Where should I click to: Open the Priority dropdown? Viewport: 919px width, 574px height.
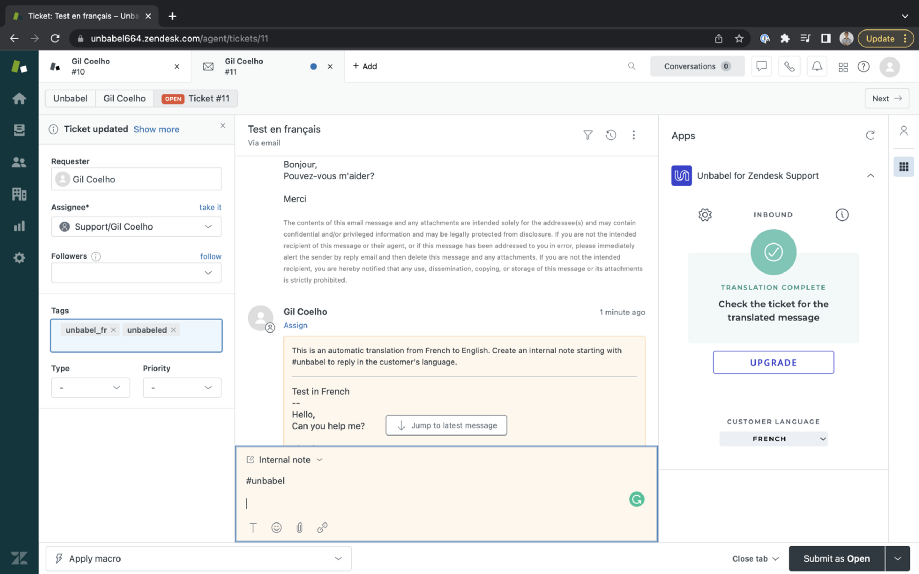click(x=182, y=388)
